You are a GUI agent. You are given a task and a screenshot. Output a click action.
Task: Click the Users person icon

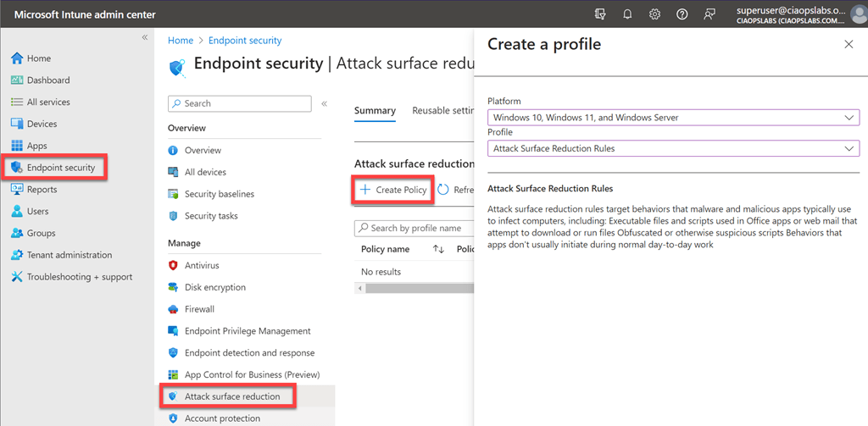17,212
